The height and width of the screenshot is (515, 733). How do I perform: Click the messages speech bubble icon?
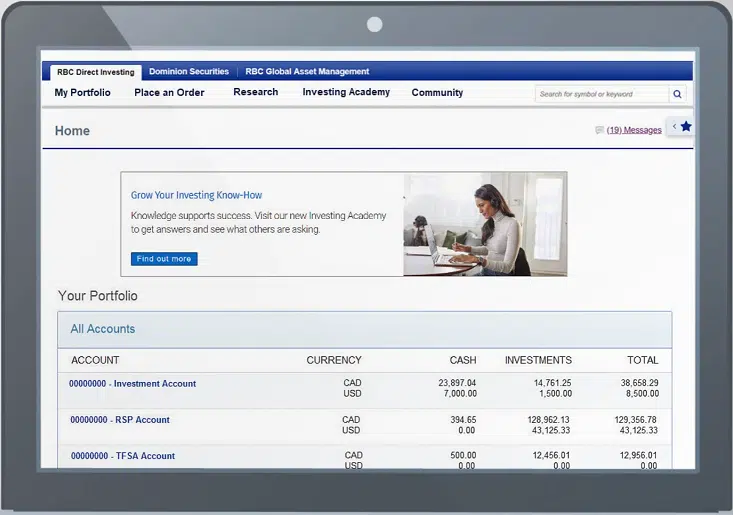pyautogui.click(x=599, y=130)
